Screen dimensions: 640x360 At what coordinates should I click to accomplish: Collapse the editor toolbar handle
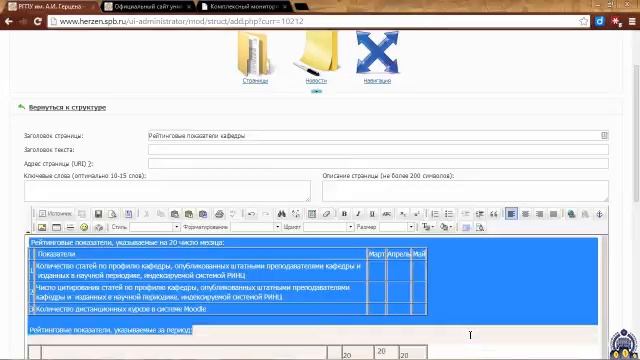pyautogui.click(x=28, y=232)
